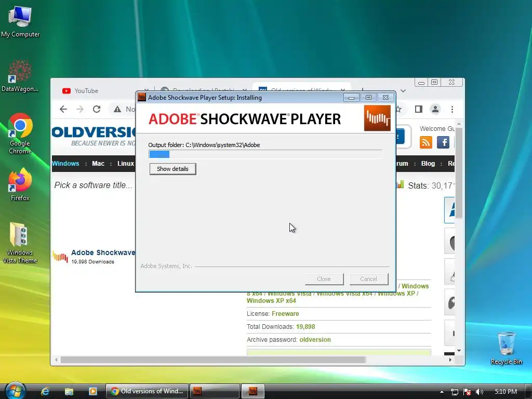The image size is (532, 399).
Task: Click the Show details button in setup
Action: pos(172,169)
